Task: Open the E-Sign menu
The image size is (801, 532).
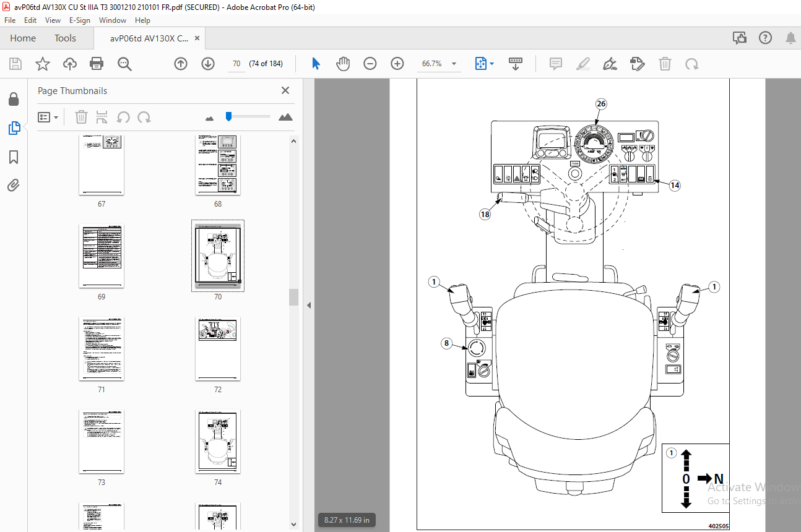Action: tap(79, 20)
